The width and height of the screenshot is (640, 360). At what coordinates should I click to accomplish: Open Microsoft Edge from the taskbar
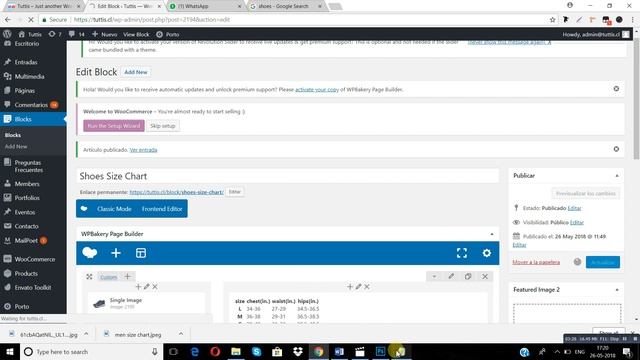point(195,351)
